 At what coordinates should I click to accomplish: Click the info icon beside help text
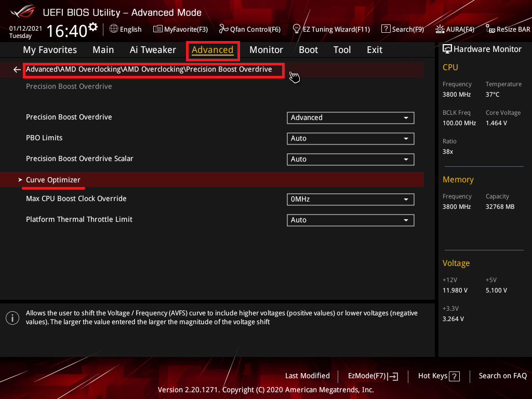click(x=12, y=318)
